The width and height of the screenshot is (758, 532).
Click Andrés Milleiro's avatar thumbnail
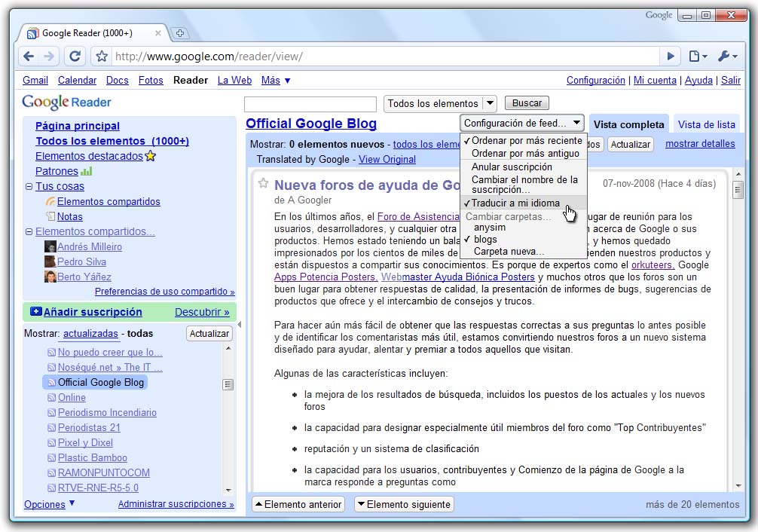50,246
